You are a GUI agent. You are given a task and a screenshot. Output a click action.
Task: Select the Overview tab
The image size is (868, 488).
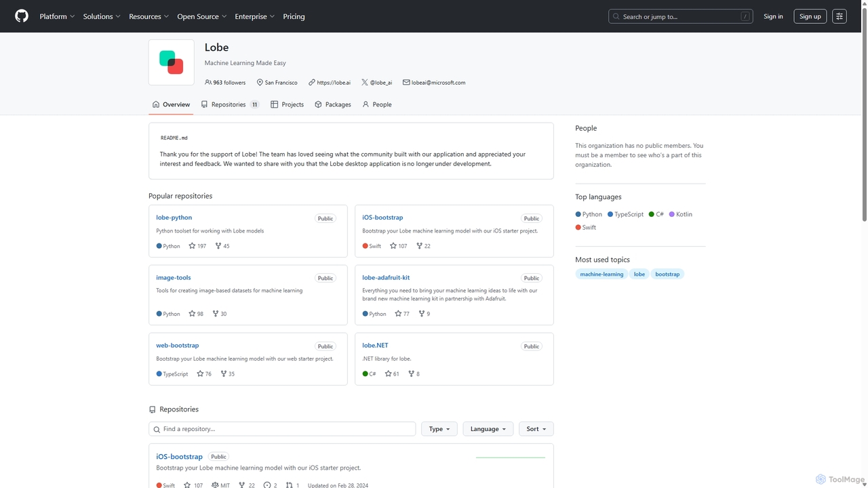(x=171, y=104)
